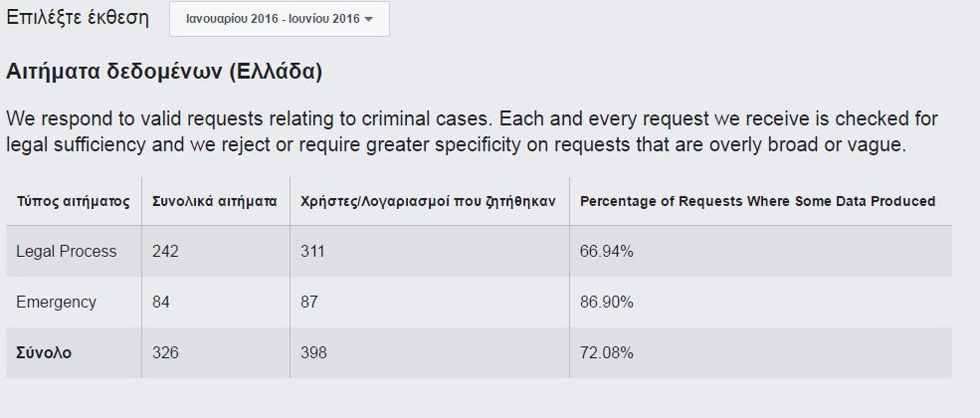Image resolution: width=980 pixels, height=418 pixels.
Task: Click the Αιτήματα δεδομένων (Ελλάδα) heading
Action: [x=164, y=71]
